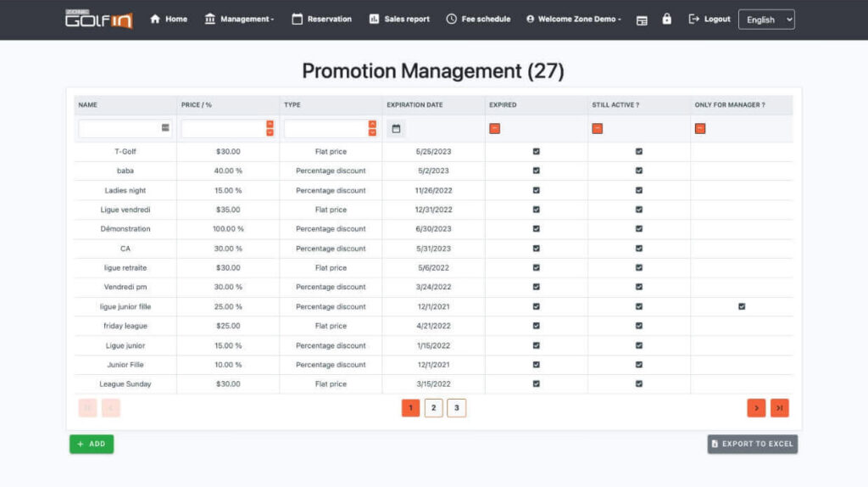Viewport: 868px width, 487px height.
Task: Click the Zone Golf In logo
Action: (98, 19)
